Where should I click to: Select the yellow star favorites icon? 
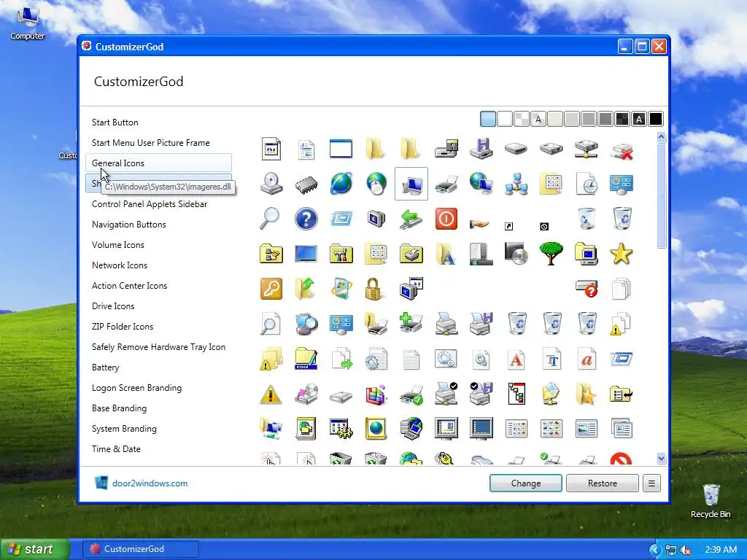coord(622,254)
